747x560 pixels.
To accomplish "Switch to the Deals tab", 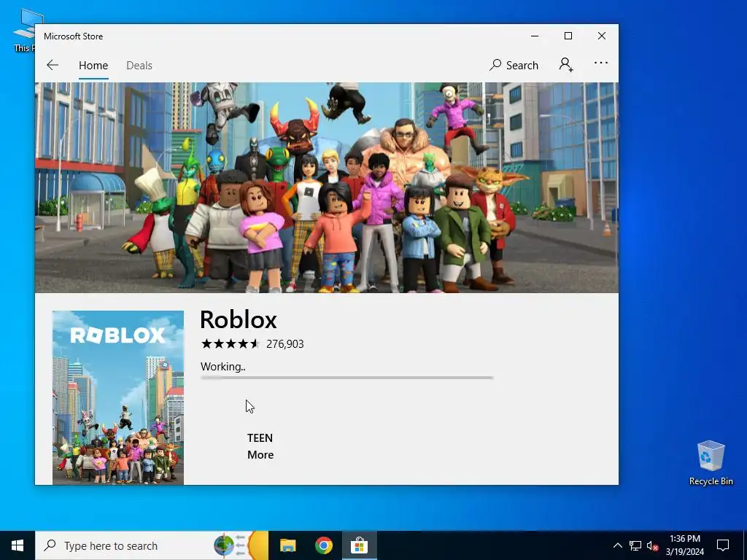I will click(139, 65).
